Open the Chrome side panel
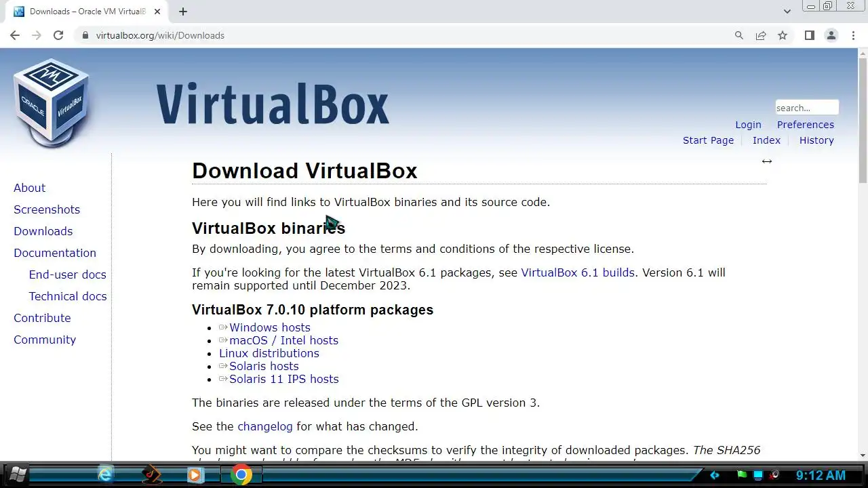The width and height of the screenshot is (868, 488). click(809, 35)
